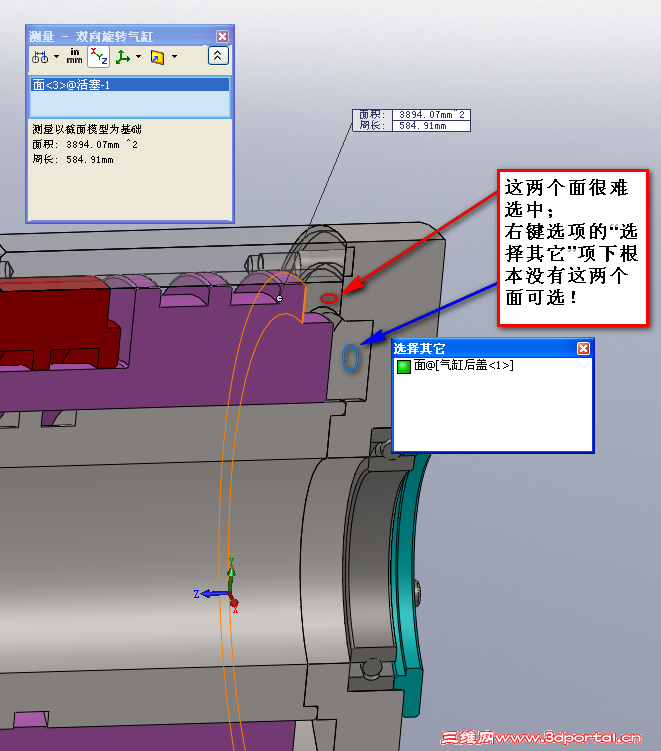Click the XYZ Relative To coordinate icon

coord(123,57)
